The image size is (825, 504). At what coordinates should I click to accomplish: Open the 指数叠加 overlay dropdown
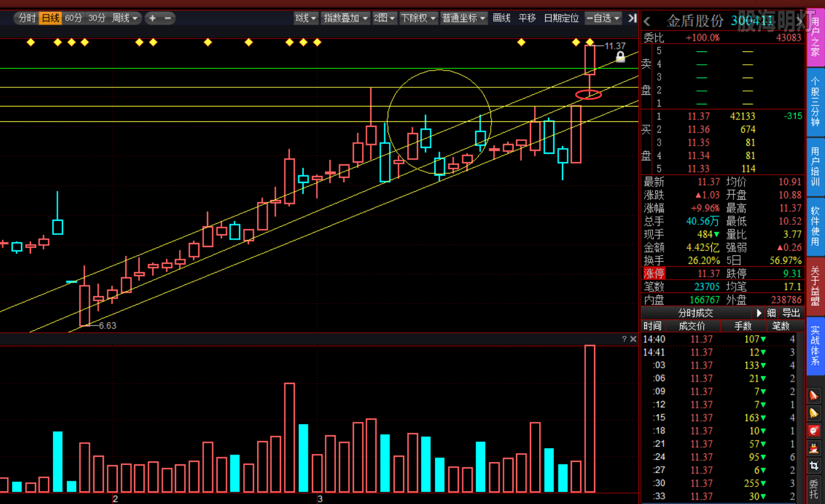coord(346,18)
